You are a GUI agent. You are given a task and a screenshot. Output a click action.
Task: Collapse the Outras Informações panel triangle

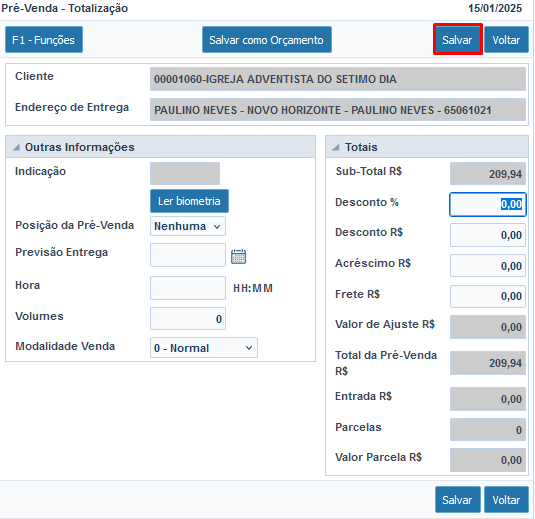point(16,147)
